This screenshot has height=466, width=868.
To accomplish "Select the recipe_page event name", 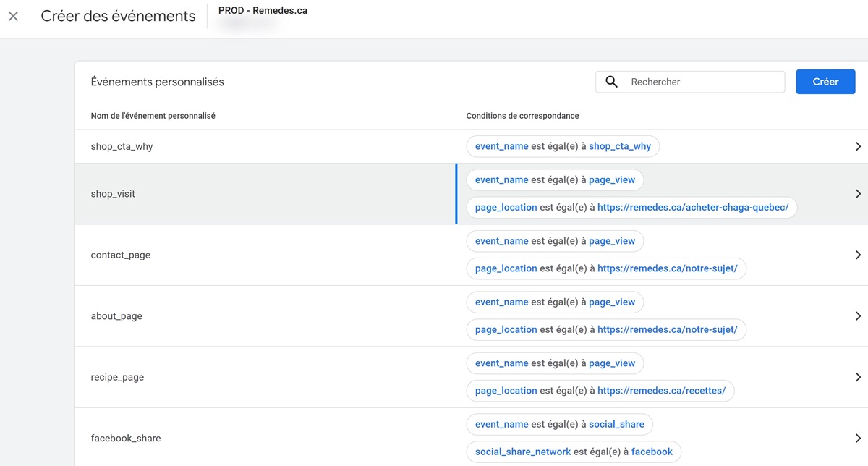I will click(x=117, y=377).
